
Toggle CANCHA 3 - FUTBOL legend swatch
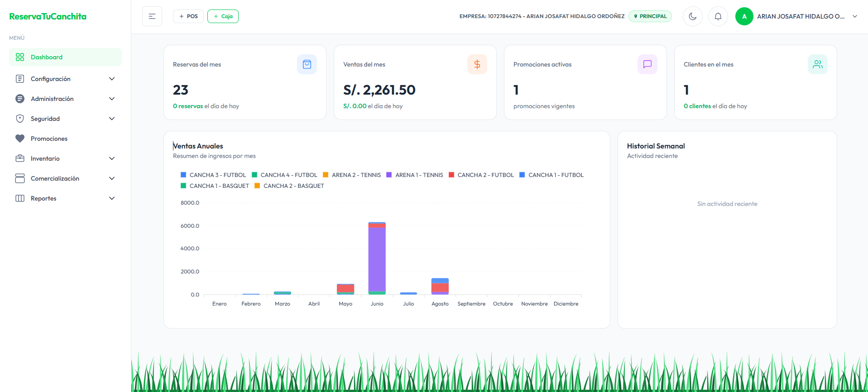(183, 175)
